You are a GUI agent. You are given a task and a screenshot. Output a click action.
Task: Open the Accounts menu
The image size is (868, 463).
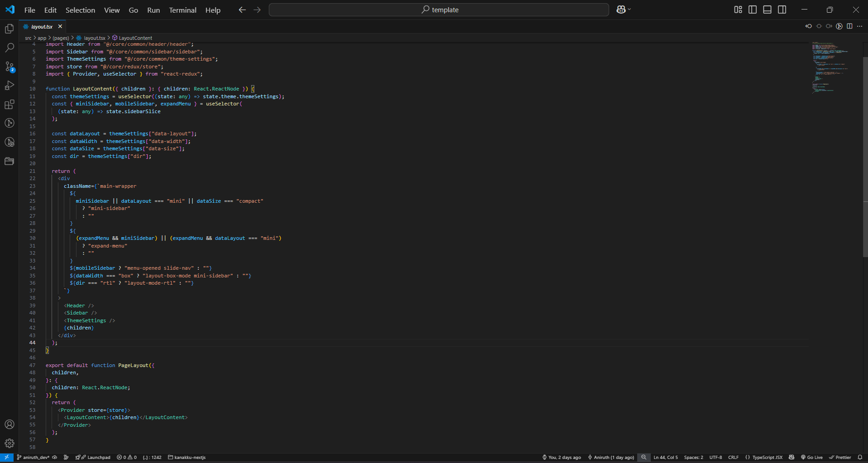click(x=10, y=425)
